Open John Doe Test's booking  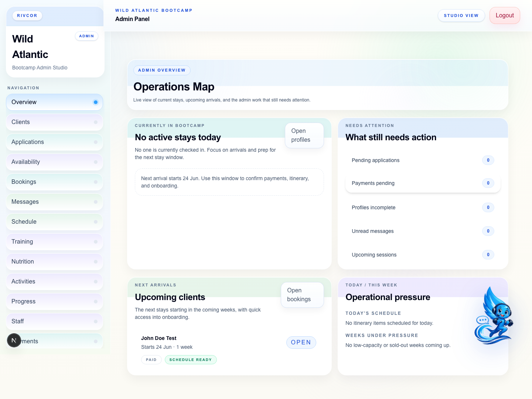301,343
